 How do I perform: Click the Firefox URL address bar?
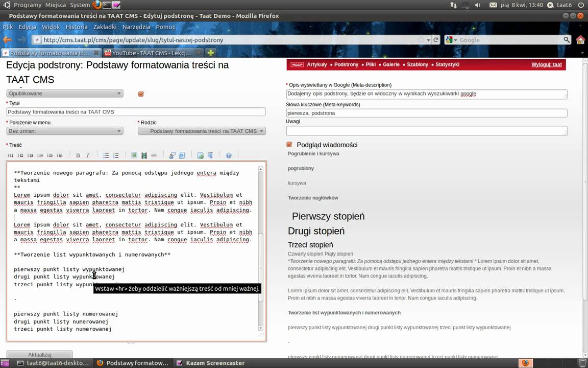coord(225,40)
